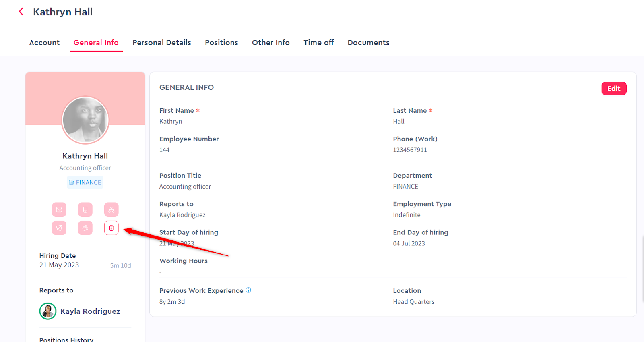Click the Last Name value Hall
Screen dimensions: 644x342
click(398, 121)
